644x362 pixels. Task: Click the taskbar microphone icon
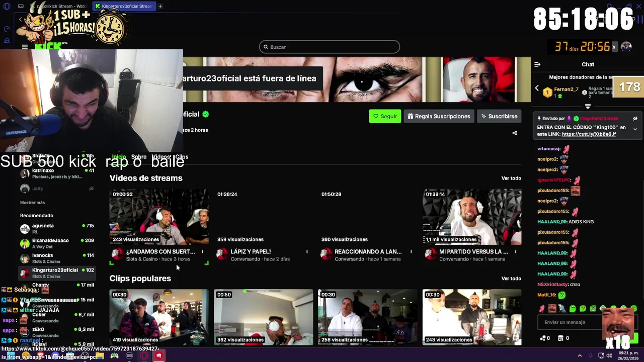(591, 355)
